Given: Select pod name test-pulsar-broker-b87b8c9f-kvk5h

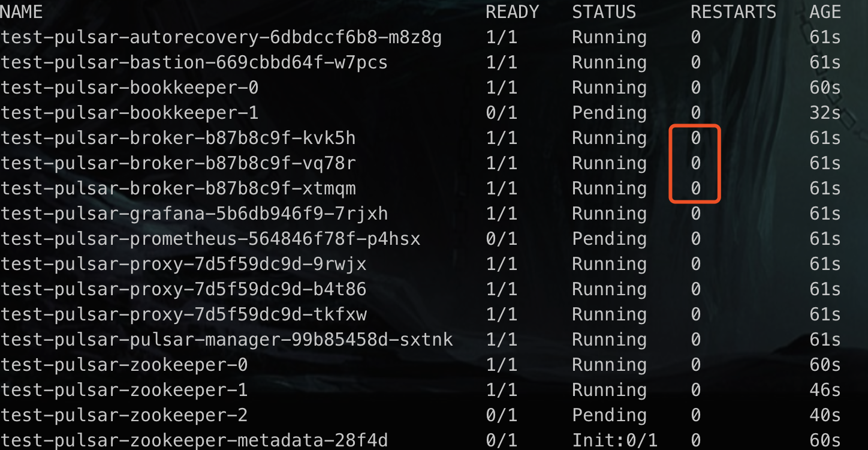Looking at the screenshot, I should coord(178,139).
